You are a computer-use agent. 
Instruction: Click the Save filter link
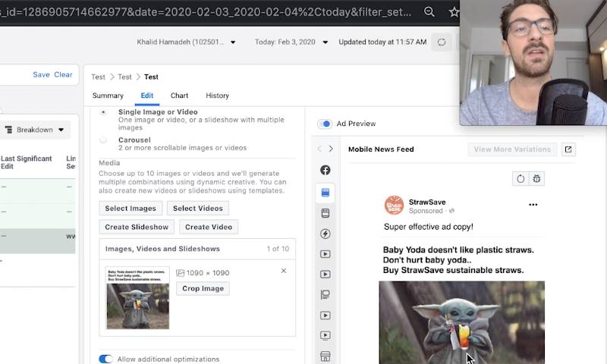pos(41,74)
